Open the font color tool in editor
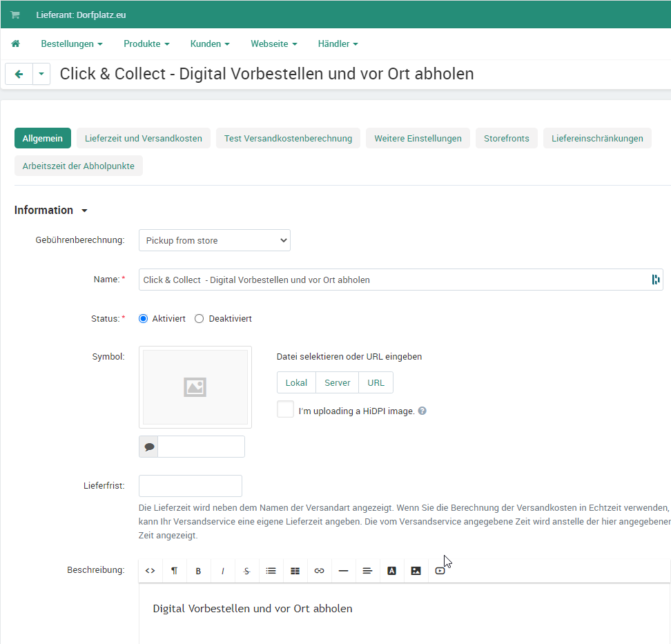 pos(391,571)
